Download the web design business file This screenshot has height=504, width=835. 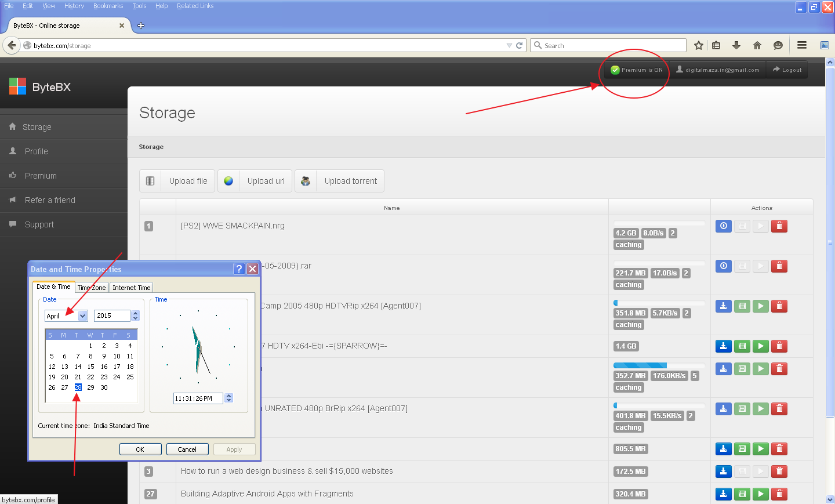[724, 472]
